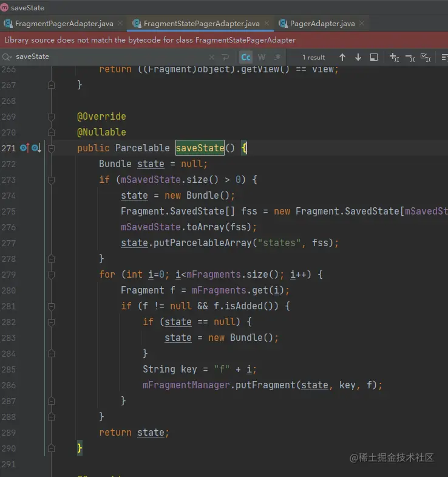Collapse the fold marker at line 269

(x=52, y=117)
